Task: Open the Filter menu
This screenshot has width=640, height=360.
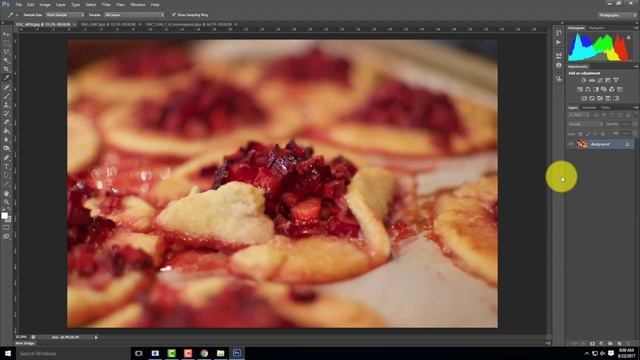Action: (106, 4)
